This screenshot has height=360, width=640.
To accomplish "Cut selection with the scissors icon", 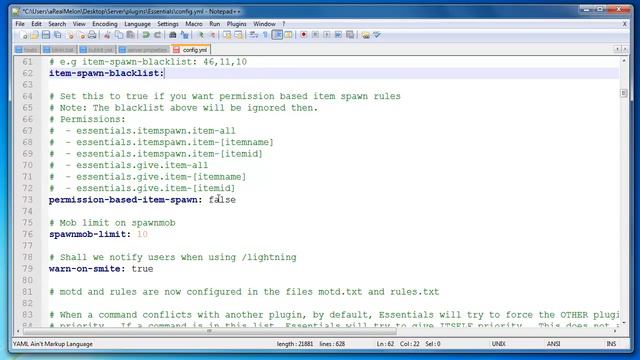I will (107, 35).
